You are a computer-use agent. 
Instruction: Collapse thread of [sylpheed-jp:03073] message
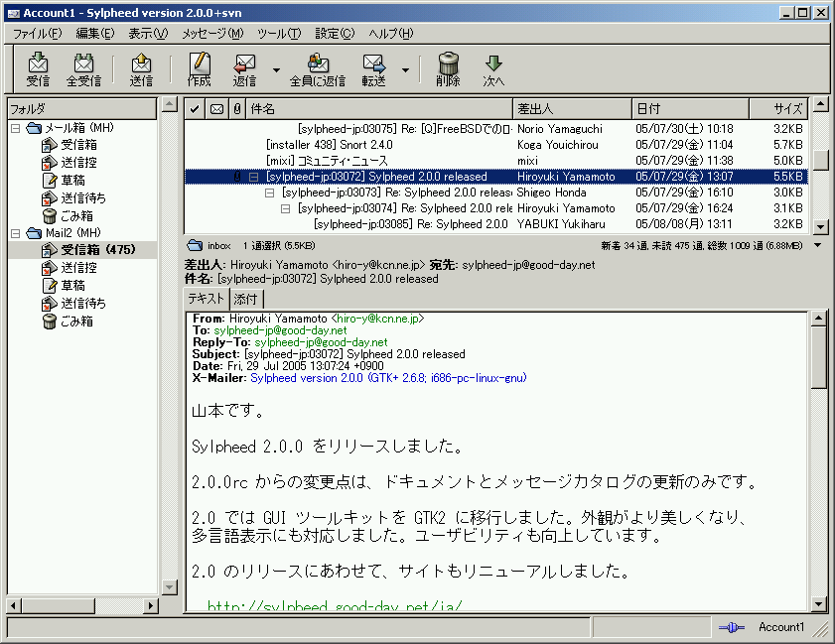click(270, 193)
